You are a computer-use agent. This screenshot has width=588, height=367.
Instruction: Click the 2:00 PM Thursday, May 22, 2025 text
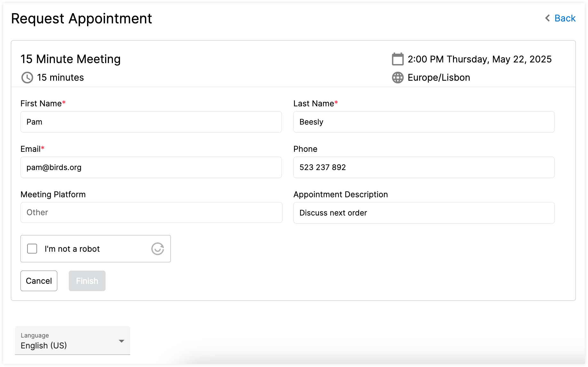coord(480,59)
